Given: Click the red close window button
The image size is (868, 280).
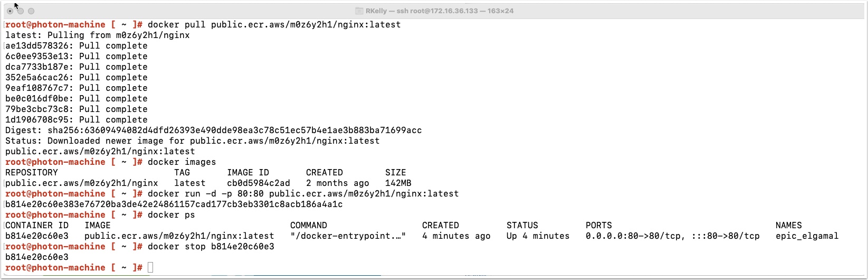Looking at the screenshot, I should click(x=10, y=11).
